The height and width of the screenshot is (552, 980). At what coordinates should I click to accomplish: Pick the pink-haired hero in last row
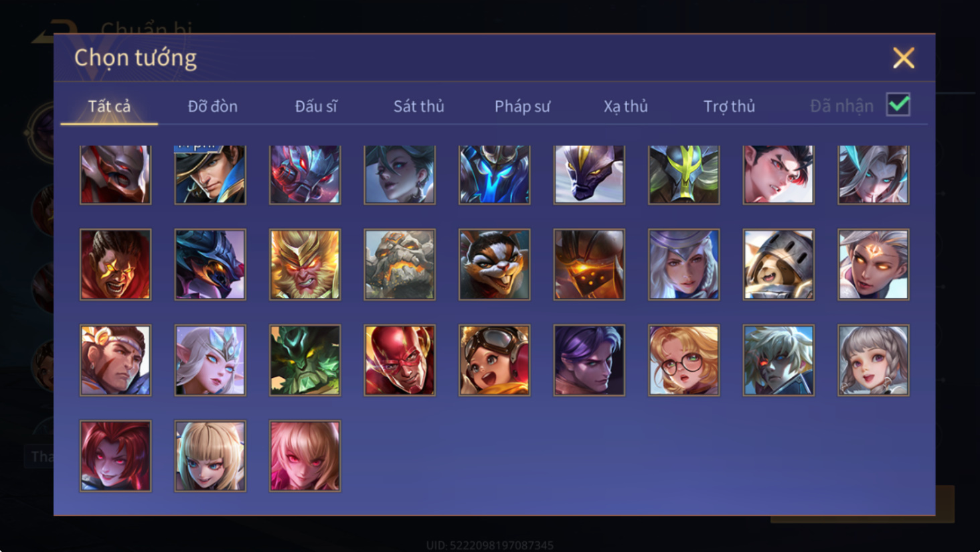tap(305, 456)
